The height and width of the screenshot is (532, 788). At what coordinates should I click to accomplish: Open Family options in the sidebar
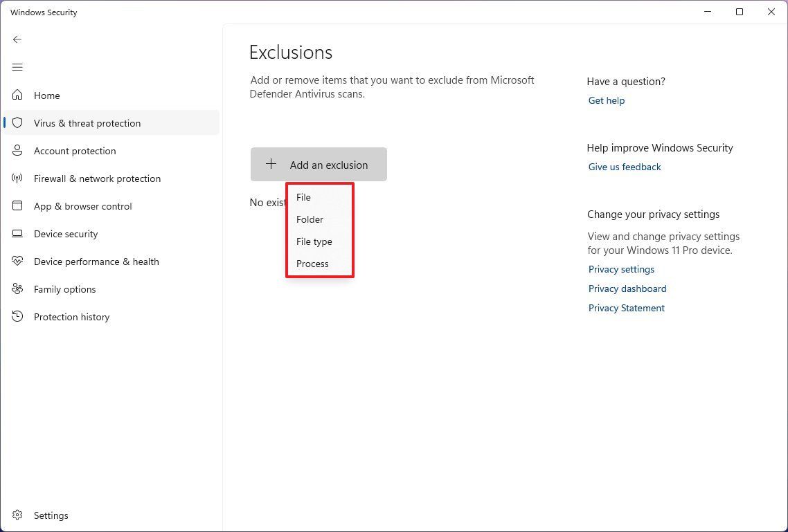pos(64,289)
